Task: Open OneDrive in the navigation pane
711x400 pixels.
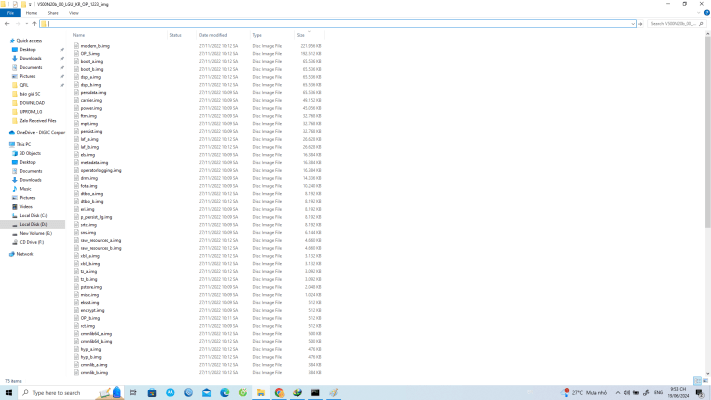Action: pos(37,131)
